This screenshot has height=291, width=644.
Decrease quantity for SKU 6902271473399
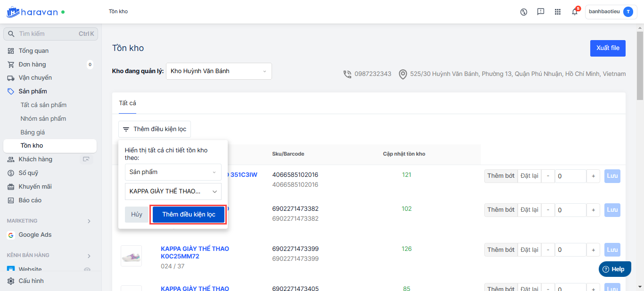pyautogui.click(x=548, y=249)
